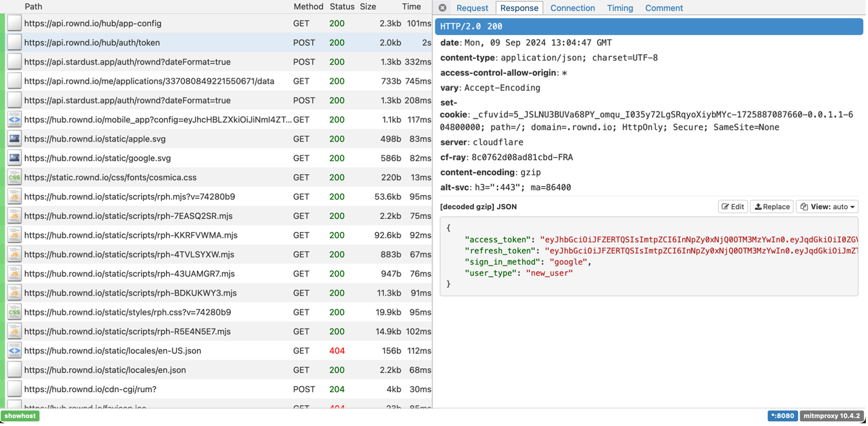
Task: Click the image icon for apple.svg
Action: click(15, 139)
